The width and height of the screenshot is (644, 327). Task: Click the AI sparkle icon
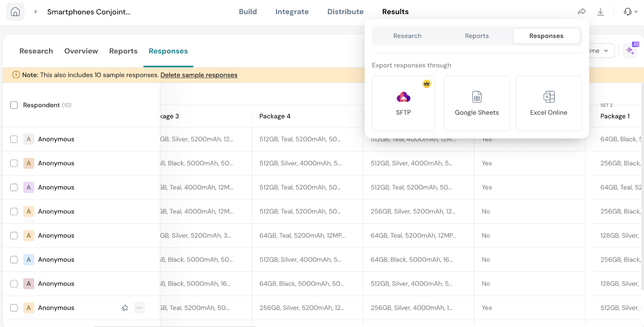(630, 51)
